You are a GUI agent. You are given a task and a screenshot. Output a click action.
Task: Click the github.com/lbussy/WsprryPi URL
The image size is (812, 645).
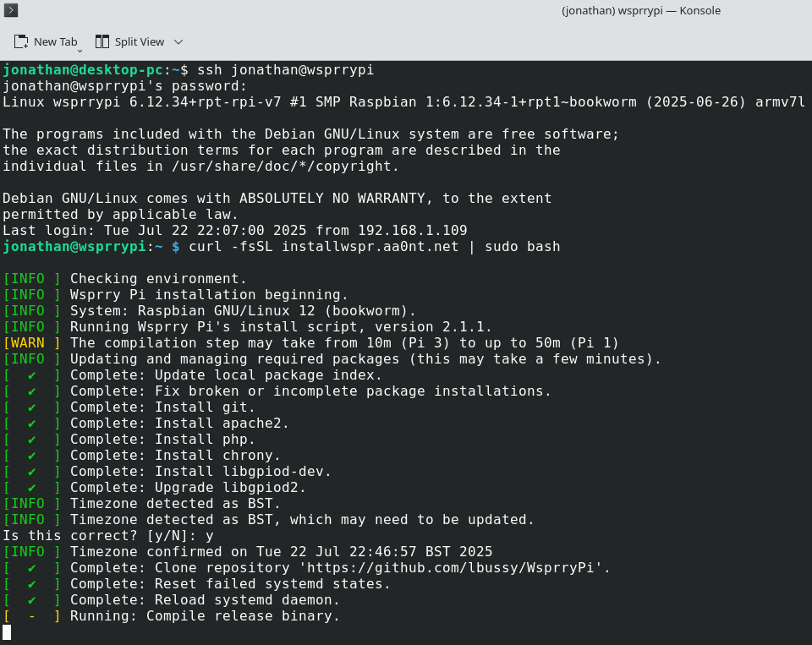(x=450, y=567)
